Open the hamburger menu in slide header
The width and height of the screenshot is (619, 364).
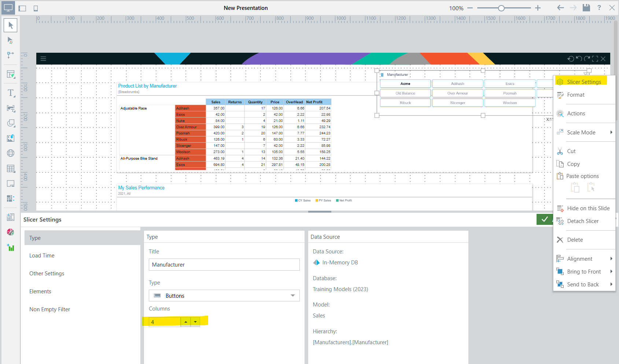[x=43, y=59]
